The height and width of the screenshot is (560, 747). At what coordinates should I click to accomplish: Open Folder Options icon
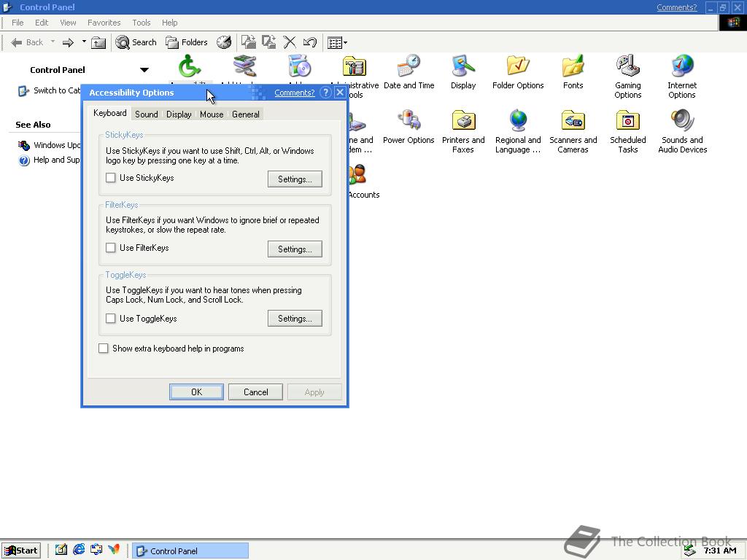click(x=518, y=72)
